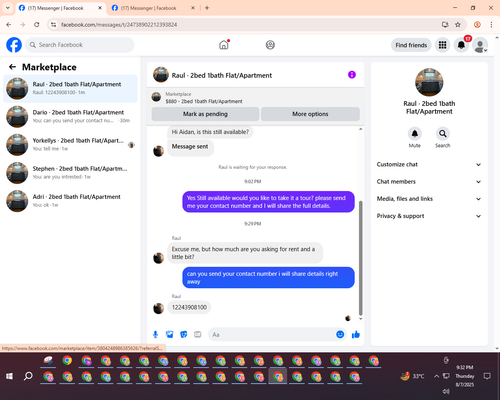Open conversation info purple icon
Viewport: 500px width, 400px height.
(352, 75)
